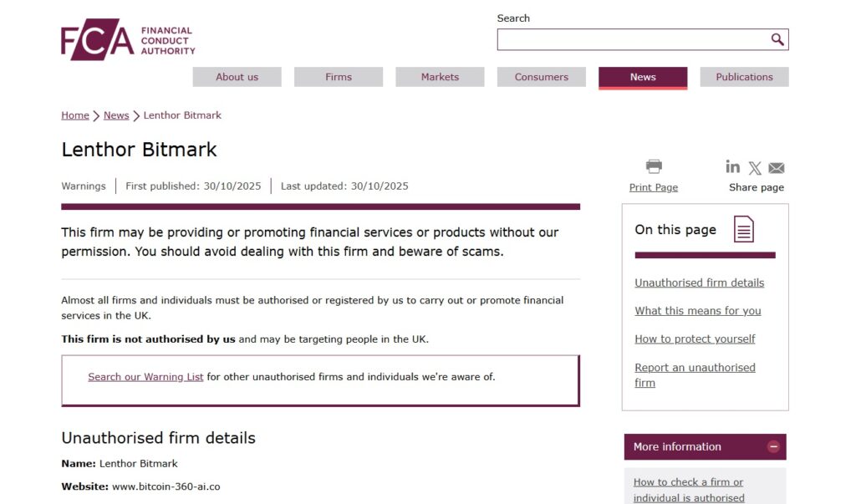
Task: Click the maroon divider bar below Warnings
Action: click(x=320, y=206)
